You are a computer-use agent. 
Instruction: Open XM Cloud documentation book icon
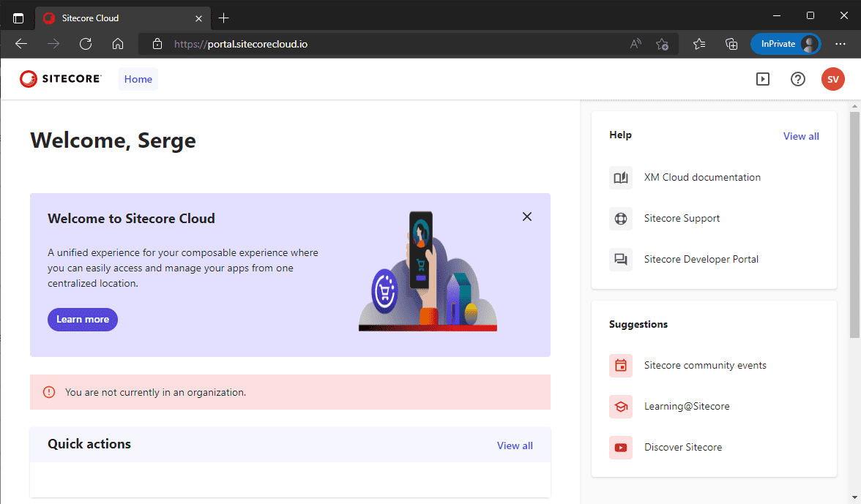pyautogui.click(x=621, y=178)
